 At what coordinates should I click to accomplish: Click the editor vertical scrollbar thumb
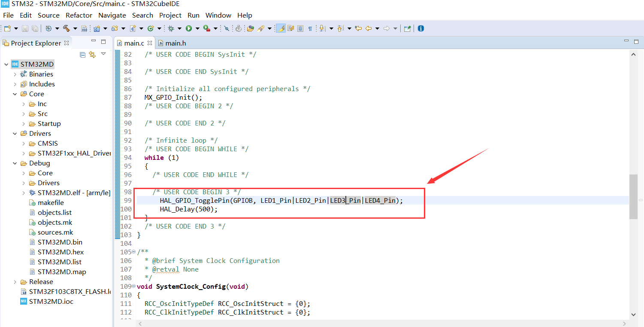coord(633,197)
